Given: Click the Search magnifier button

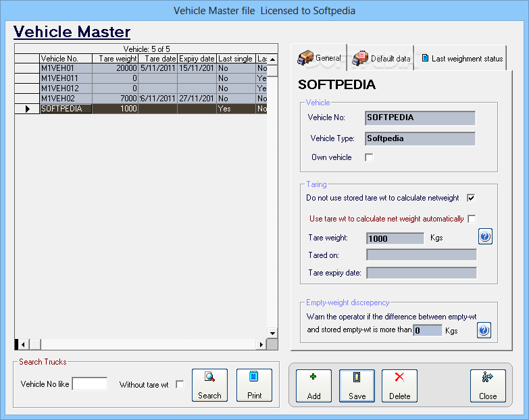Looking at the screenshot, I should click(209, 386).
